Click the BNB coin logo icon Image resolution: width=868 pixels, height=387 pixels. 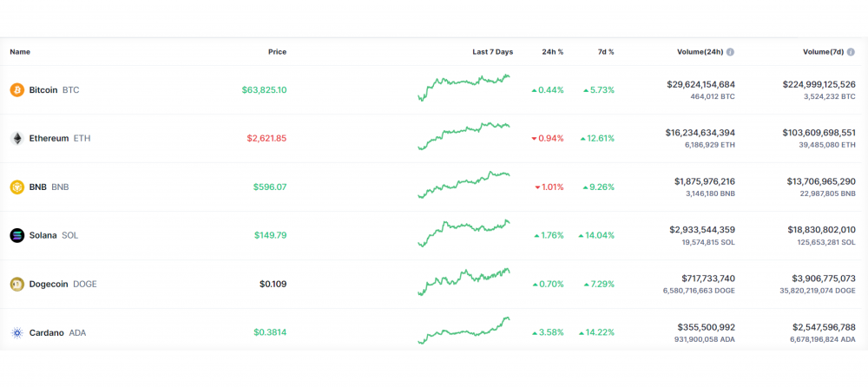point(17,187)
